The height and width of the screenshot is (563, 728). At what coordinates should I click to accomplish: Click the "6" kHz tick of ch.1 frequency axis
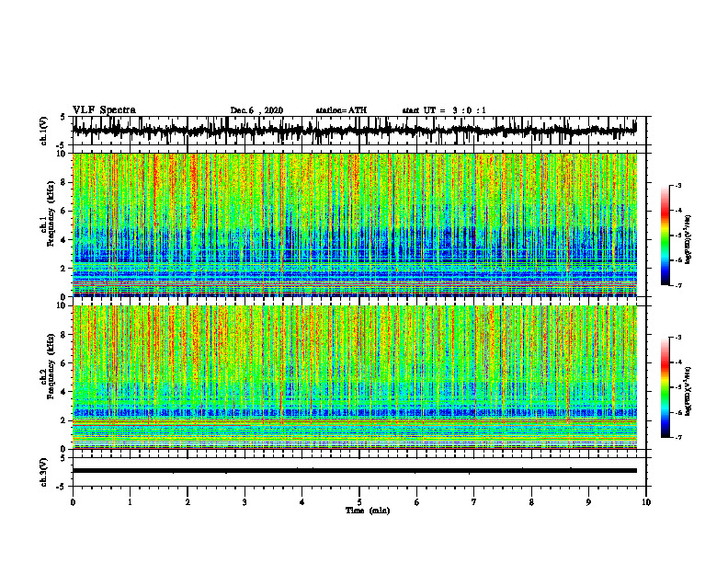(x=64, y=211)
